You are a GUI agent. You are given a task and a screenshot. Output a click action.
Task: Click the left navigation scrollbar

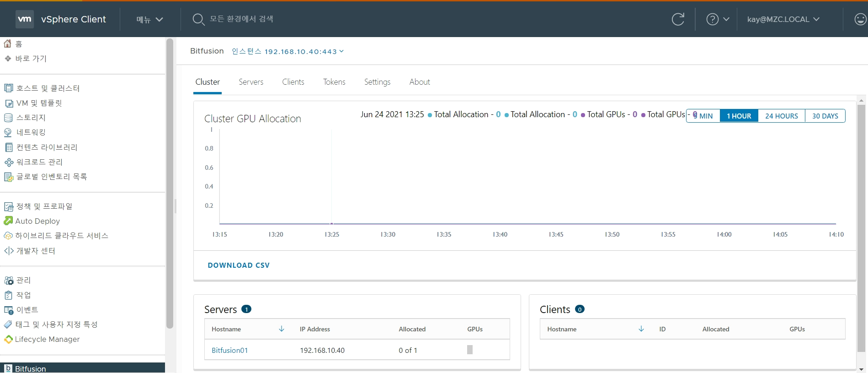tap(170, 183)
